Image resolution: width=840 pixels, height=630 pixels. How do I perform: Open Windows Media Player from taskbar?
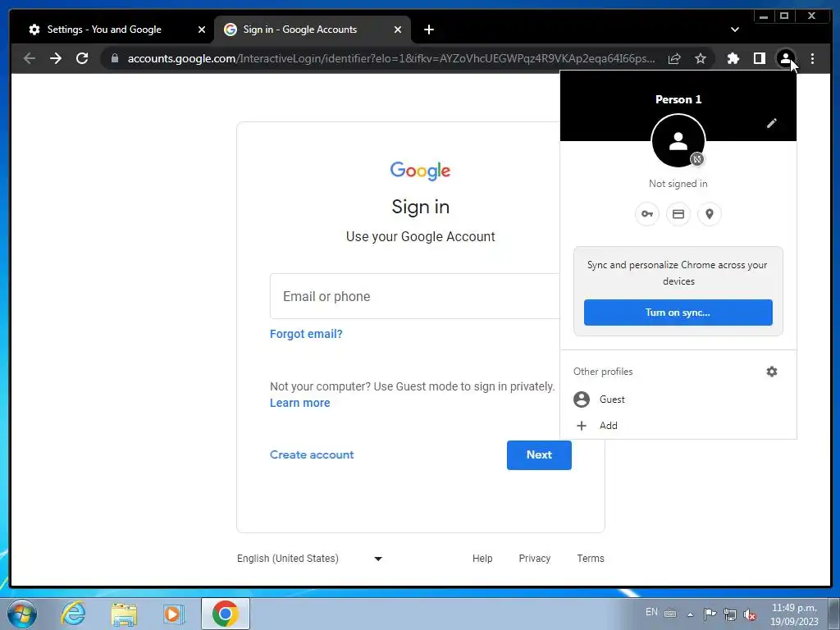click(174, 614)
